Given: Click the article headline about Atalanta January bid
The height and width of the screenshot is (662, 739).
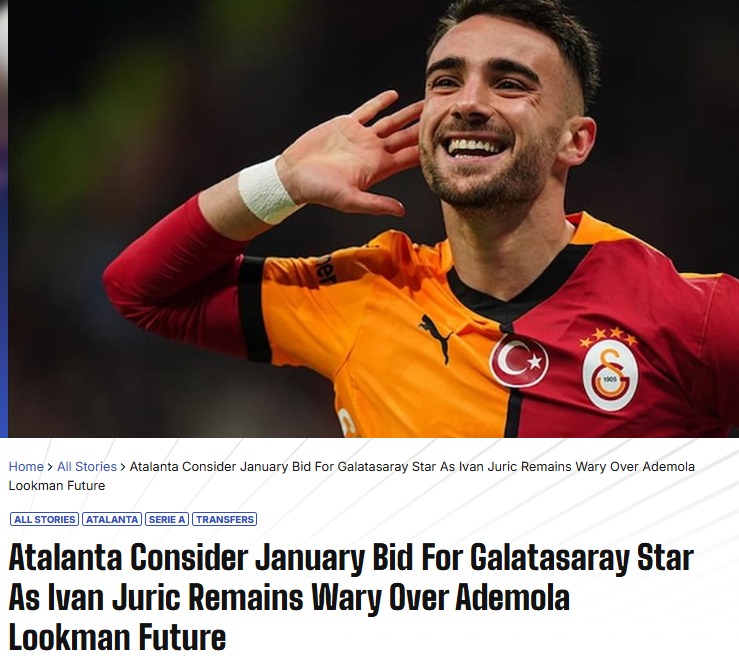Looking at the screenshot, I should point(351,597).
